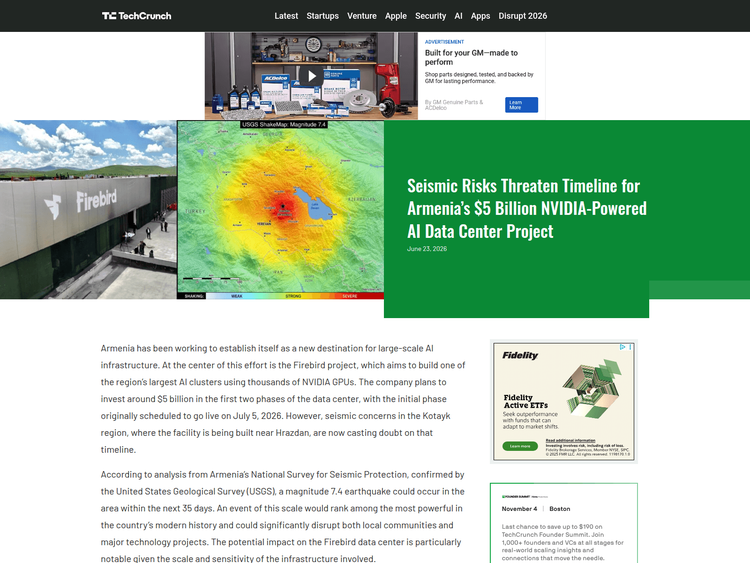Viewport: 750px width, 563px height.
Task: Click the shaking intensity color legend bar
Action: click(x=280, y=296)
